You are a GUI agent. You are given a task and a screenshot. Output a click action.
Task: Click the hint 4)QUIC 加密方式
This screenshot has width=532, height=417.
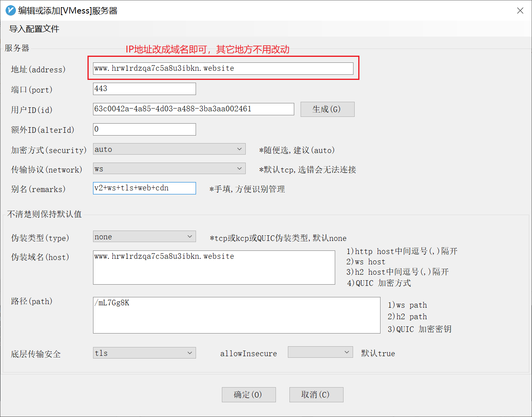[379, 283]
